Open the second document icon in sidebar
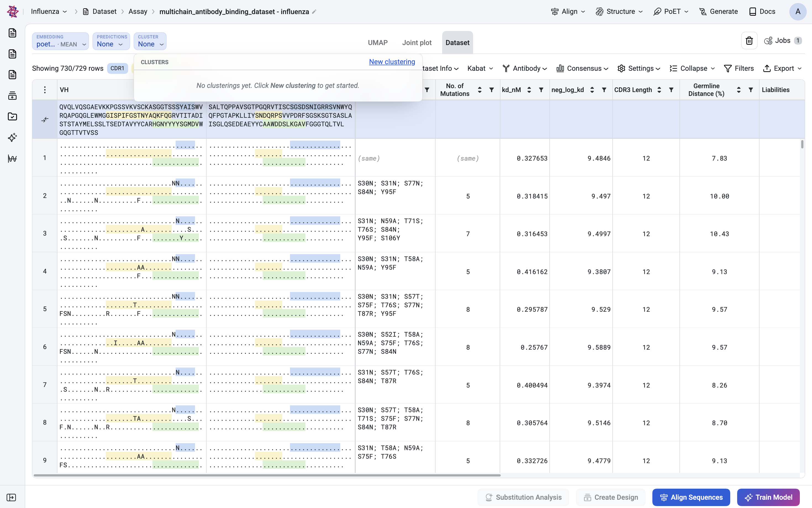 point(12,54)
